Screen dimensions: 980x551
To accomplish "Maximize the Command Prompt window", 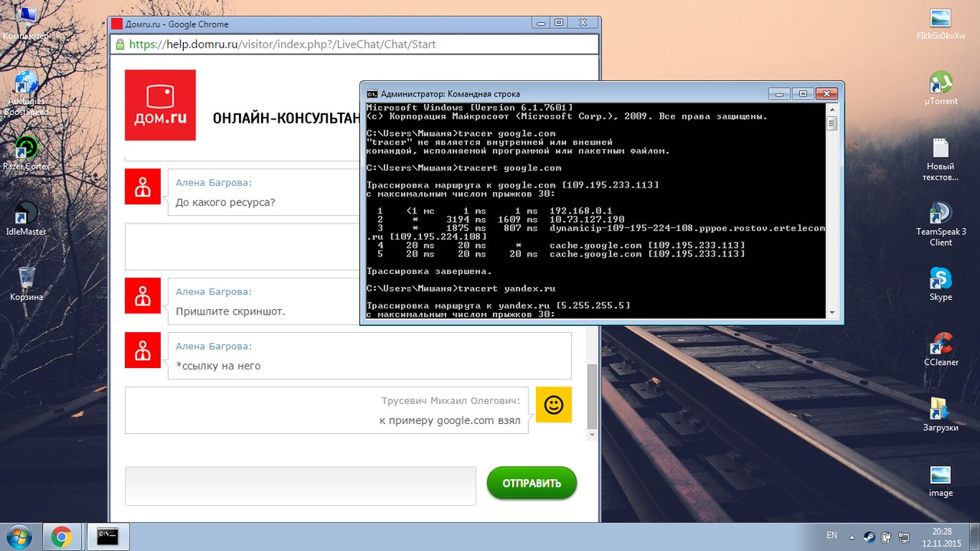I will point(802,93).
